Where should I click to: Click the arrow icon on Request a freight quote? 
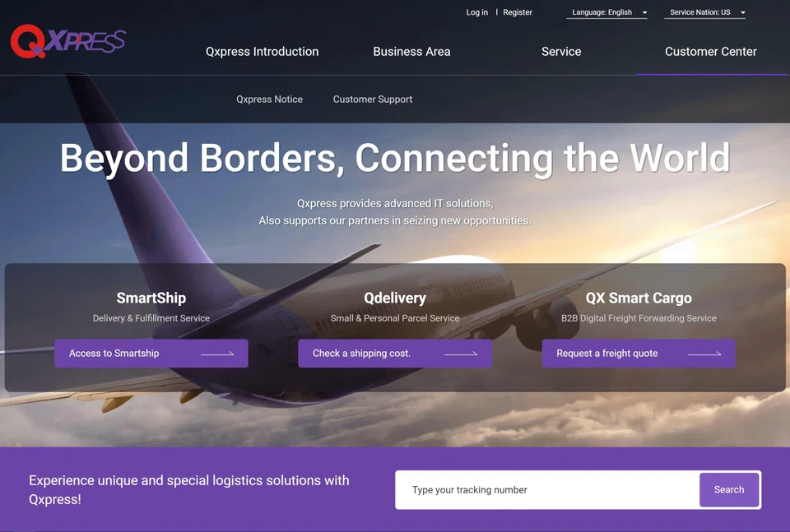[x=704, y=354]
